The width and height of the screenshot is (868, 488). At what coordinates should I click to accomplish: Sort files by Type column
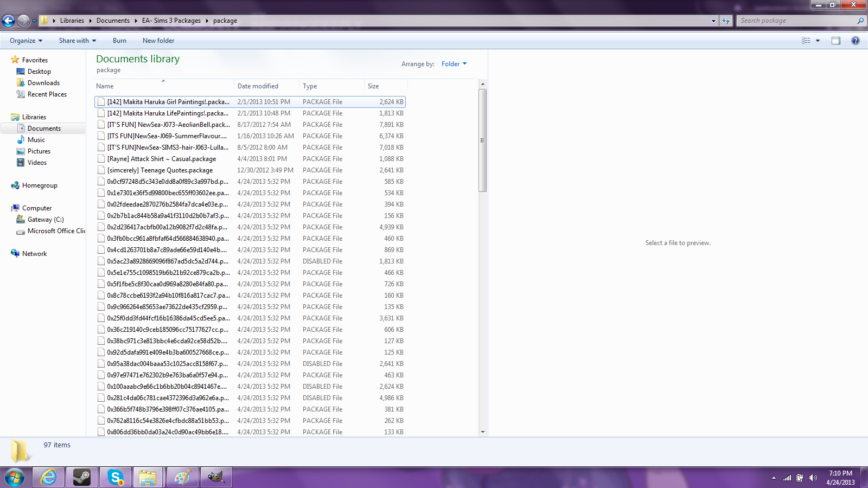click(x=332, y=86)
